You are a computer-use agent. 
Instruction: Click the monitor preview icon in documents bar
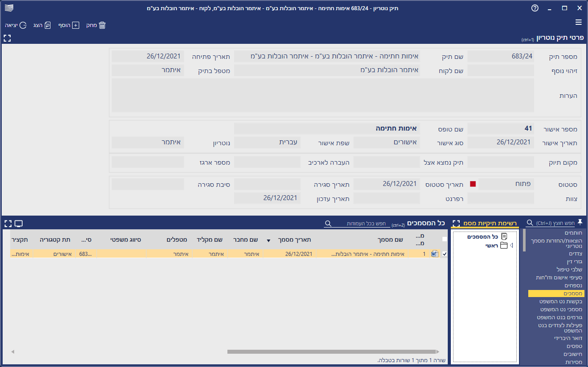pos(19,223)
